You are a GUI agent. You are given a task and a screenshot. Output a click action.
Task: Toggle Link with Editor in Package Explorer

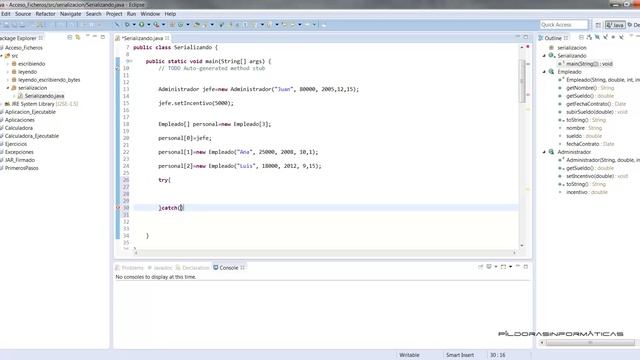78,37
